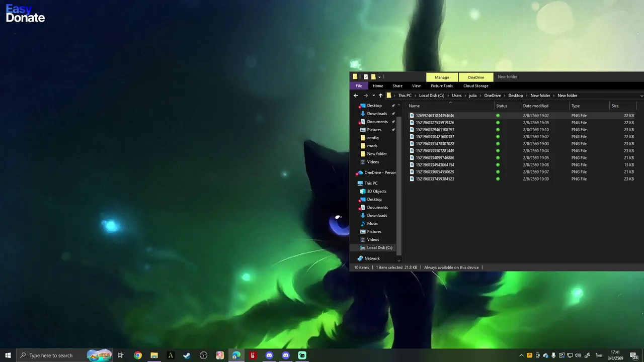644x362 pixels.
Task: Open Task View from the taskbar
Action: tap(121, 355)
